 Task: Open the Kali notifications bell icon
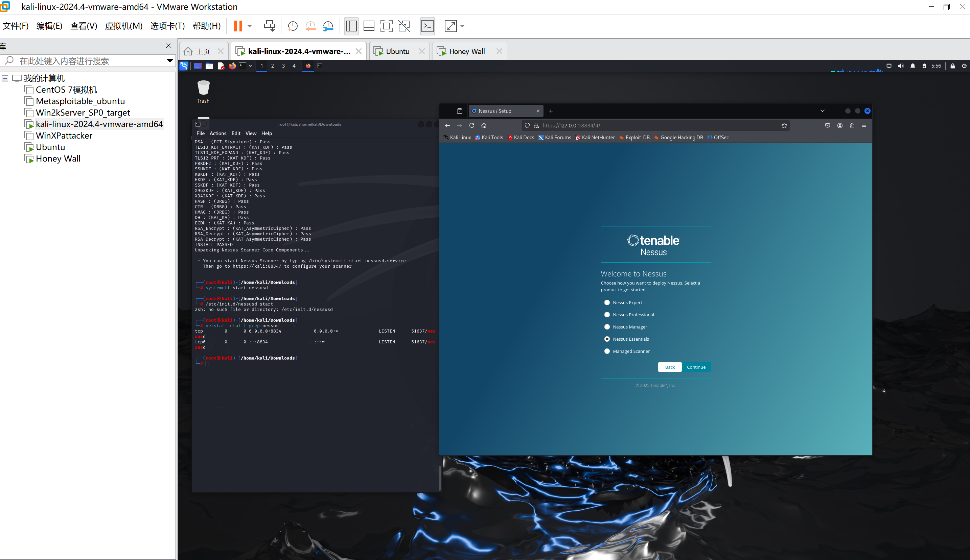pyautogui.click(x=913, y=66)
